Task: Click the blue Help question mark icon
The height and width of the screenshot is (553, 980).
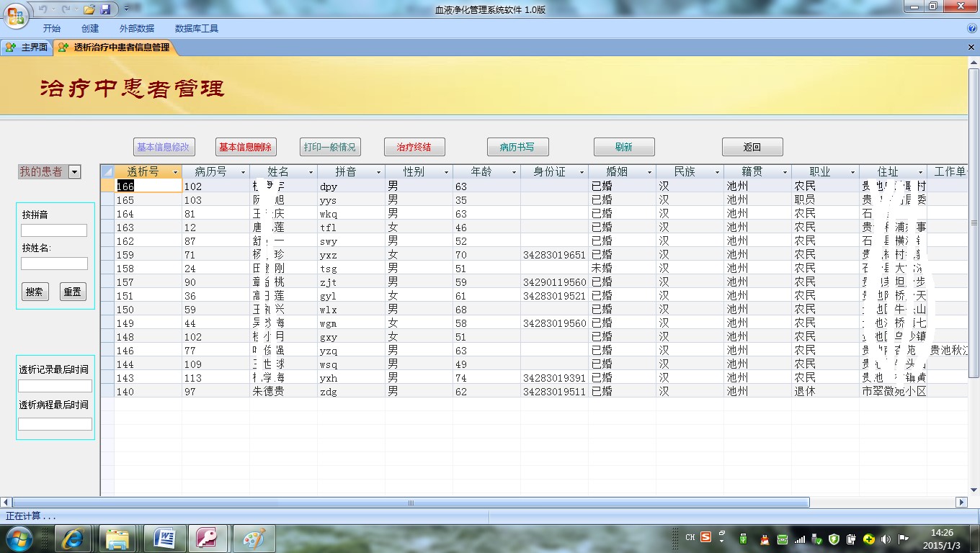Action: click(x=972, y=29)
